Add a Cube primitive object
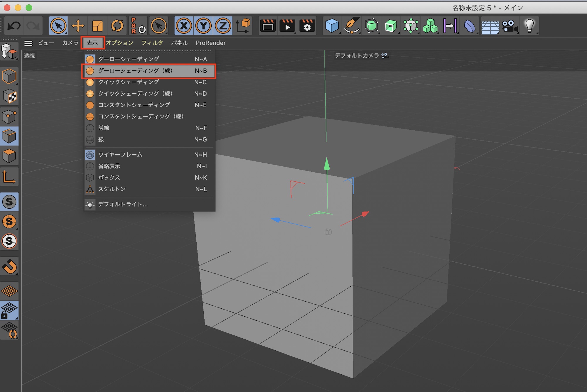587x392 pixels. [332, 26]
